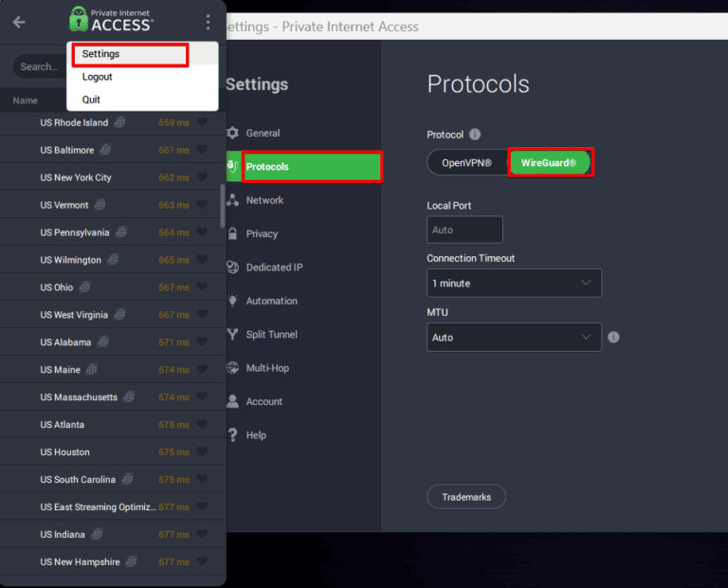The height and width of the screenshot is (588, 728).
Task: Toggle favorite heart for US Indiana
Action: (202, 534)
